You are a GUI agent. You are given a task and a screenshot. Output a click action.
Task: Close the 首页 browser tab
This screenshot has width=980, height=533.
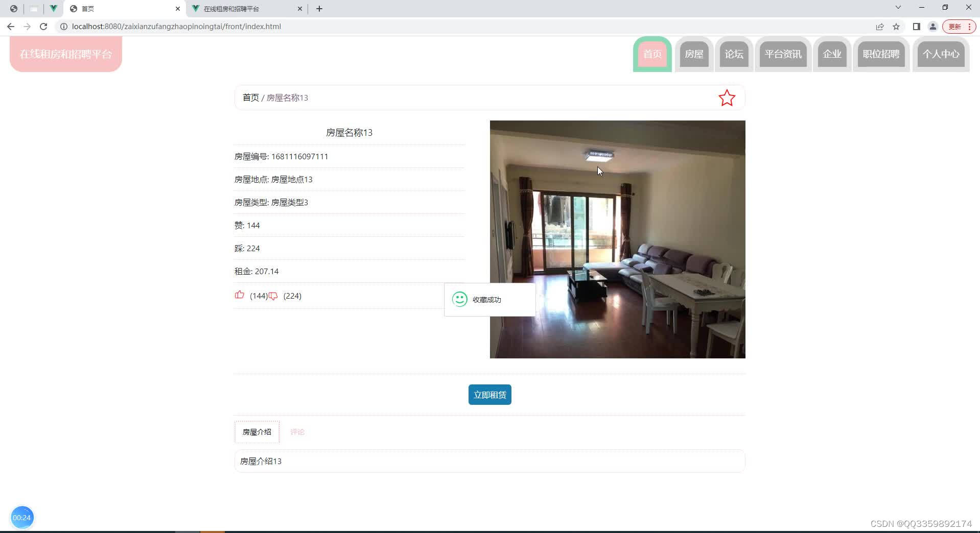point(178,9)
